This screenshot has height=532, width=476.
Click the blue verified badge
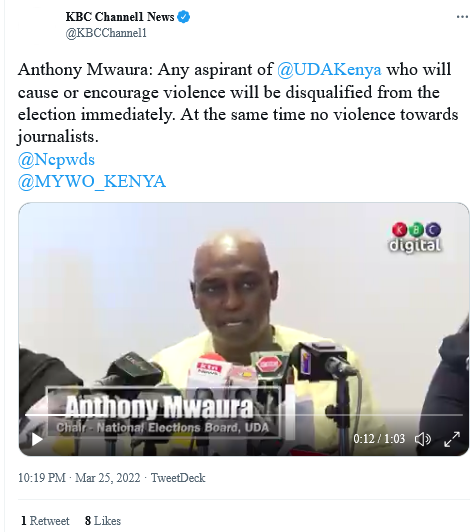pos(184,17)
